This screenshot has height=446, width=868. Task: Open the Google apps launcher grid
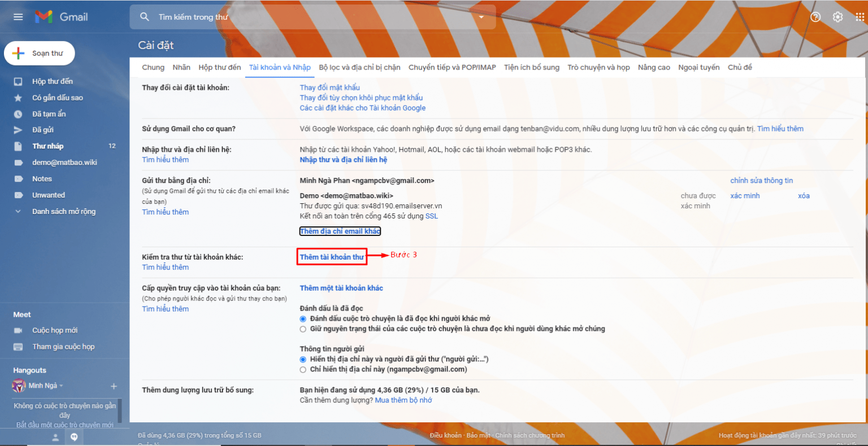click(x=860, y=16)
